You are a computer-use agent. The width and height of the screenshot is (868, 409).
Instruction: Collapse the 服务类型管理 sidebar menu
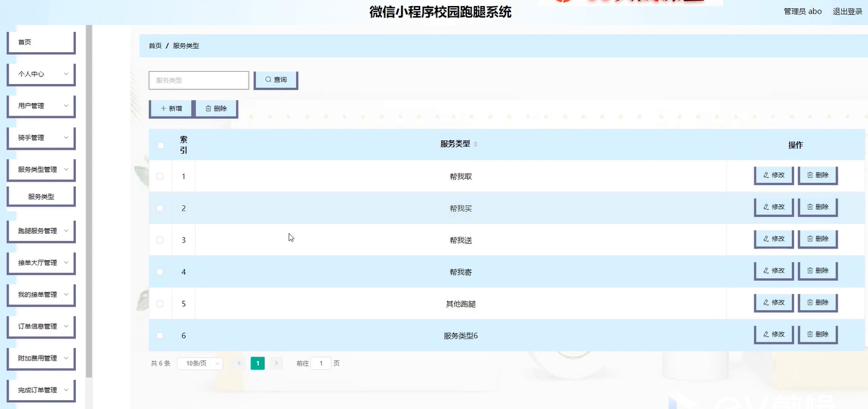tap(41, 169)
